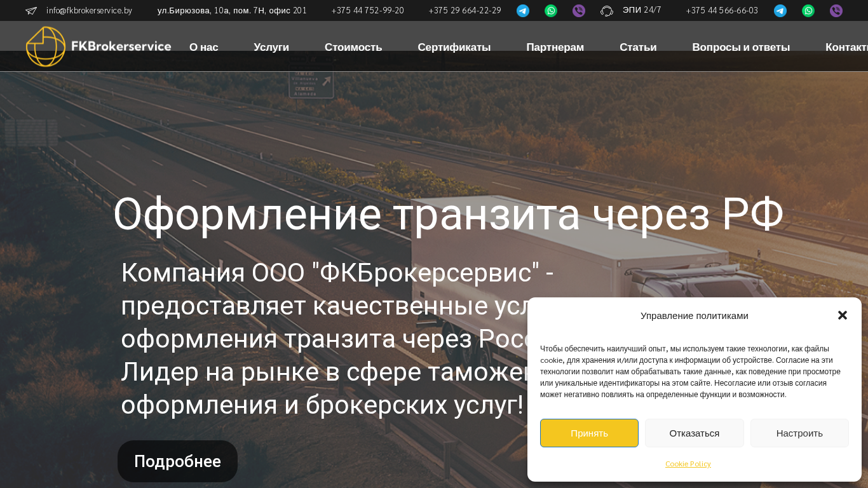Click the Управление политиками dialog title
This screenshot has height=488, width=868.
click(x=695, y=315)
